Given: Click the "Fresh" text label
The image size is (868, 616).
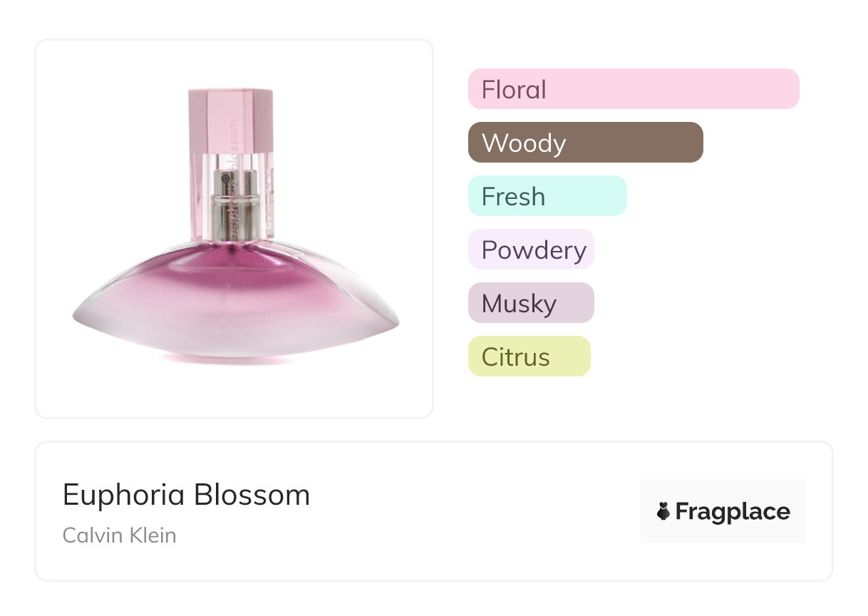Looking at the screenshot, I should click(x=513, y=197).
